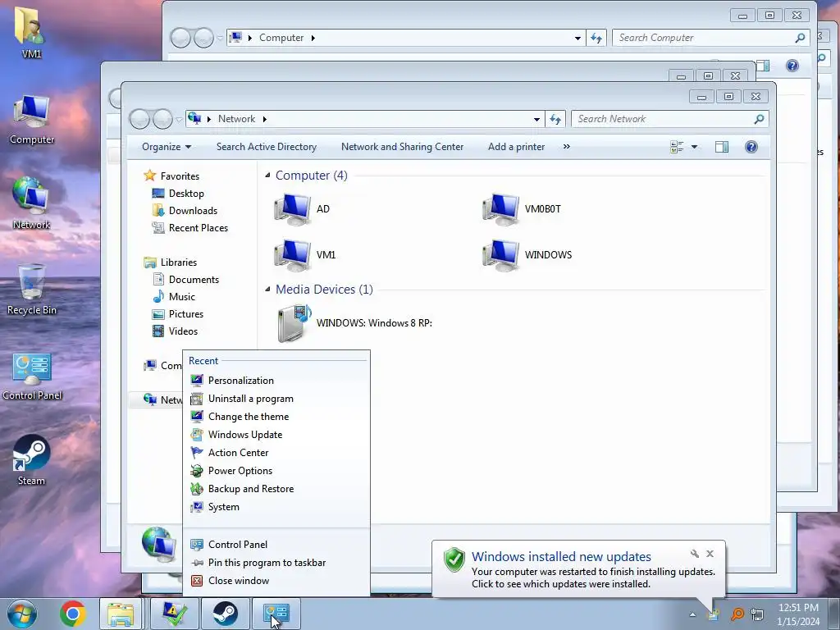Click Control Panel in the jump list
The width and height of the screenshot is (840, 630).
click(x=276, y=545)
